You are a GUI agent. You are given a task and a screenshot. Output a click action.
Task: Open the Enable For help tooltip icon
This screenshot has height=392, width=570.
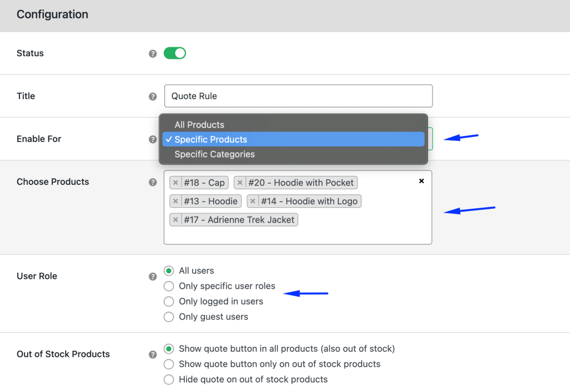click(x=153, y=139)
